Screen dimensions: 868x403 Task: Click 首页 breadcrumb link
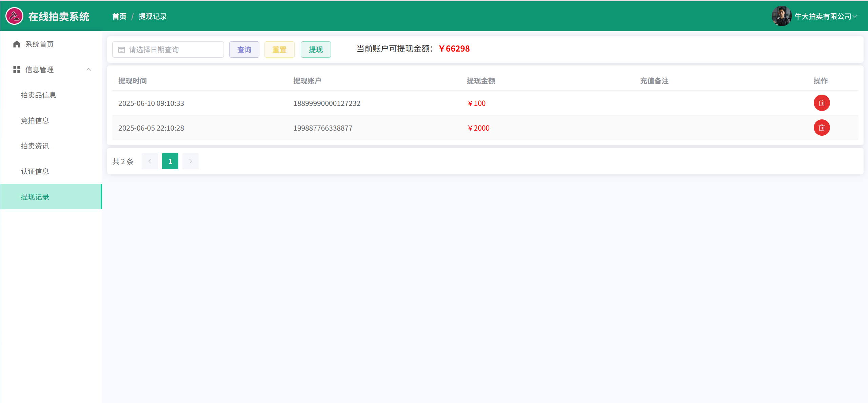click(x=119, y=16)
